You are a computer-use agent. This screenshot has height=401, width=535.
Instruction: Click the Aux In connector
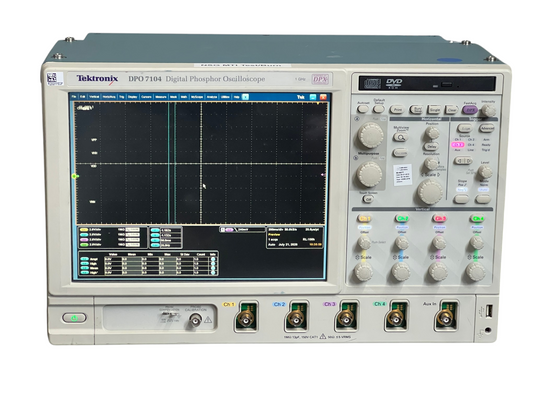point(445,318)
